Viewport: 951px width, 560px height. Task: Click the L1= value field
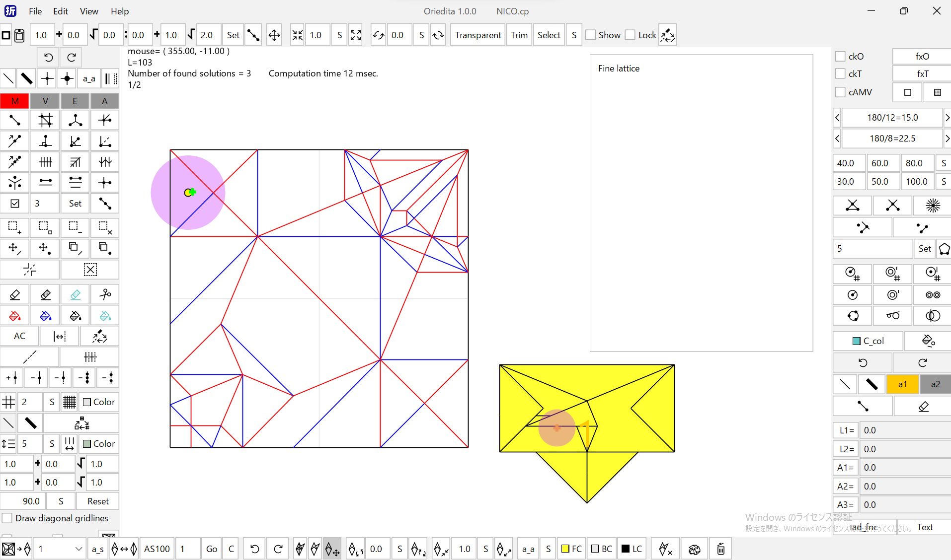tap(906, 430)
